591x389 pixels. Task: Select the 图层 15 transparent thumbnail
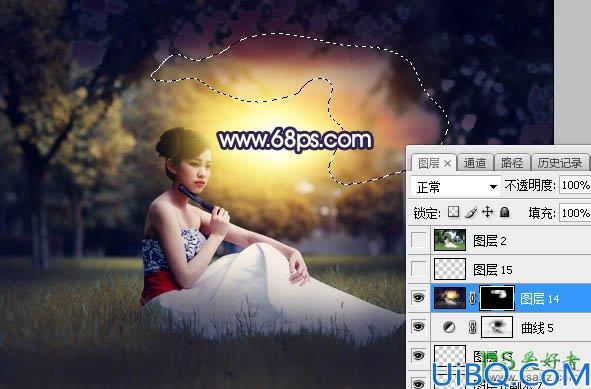click(450, 269)
